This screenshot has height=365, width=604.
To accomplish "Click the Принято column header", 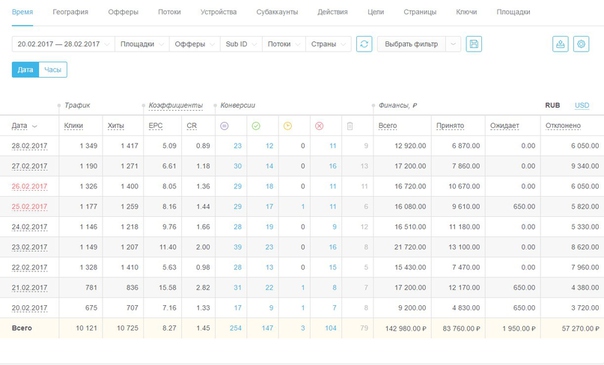I will point(450,126).
